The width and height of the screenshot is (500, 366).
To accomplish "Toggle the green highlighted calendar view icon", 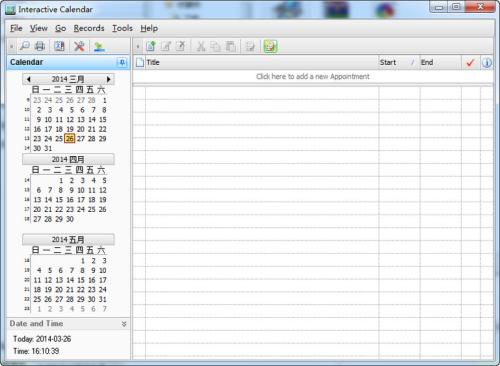I will pos(270,46).
